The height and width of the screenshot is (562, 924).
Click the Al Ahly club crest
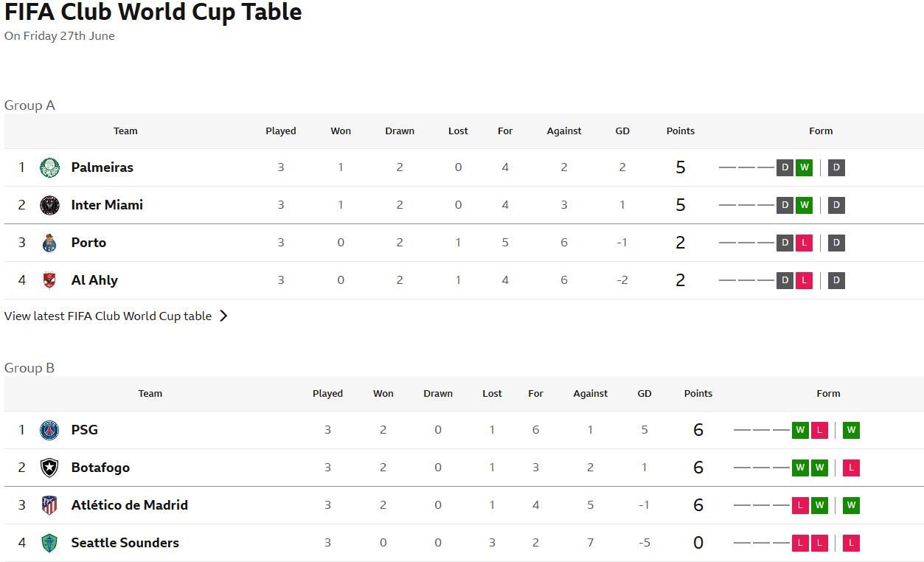click(x=49, y=280)
